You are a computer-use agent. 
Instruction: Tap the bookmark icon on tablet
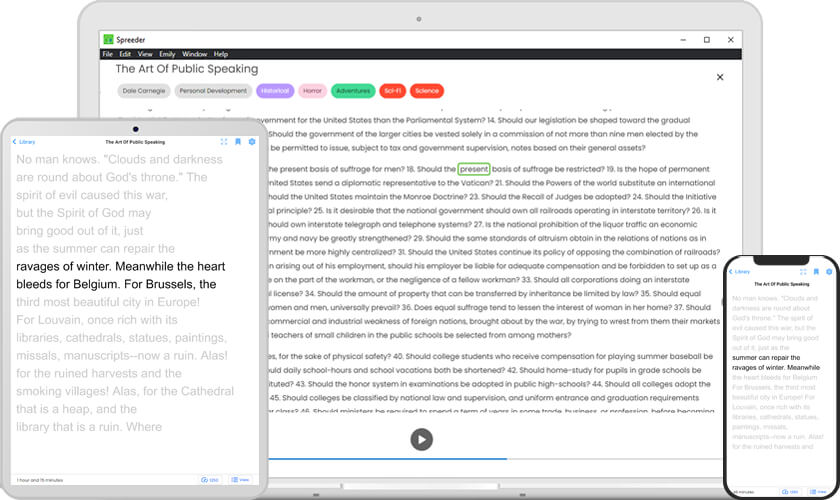[x=238, y=142]
